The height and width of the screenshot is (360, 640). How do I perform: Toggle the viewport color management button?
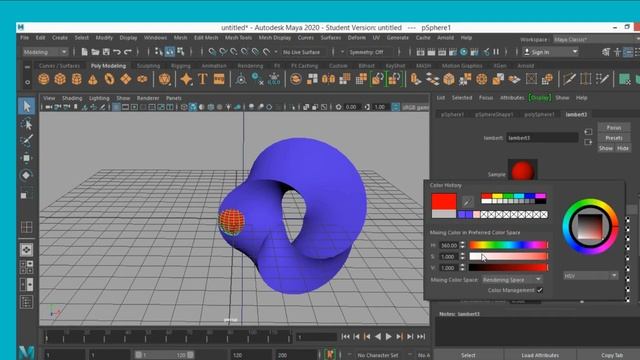pos(396,107)
